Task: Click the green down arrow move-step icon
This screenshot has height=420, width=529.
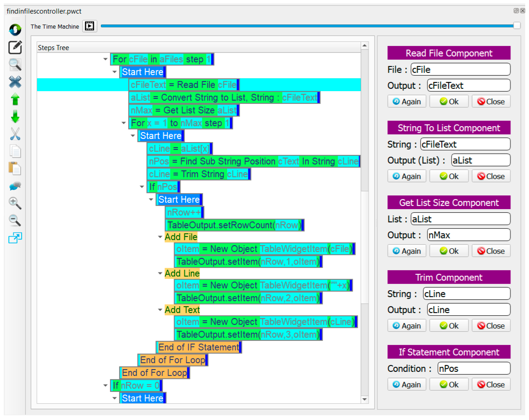Action: (15, 116)
